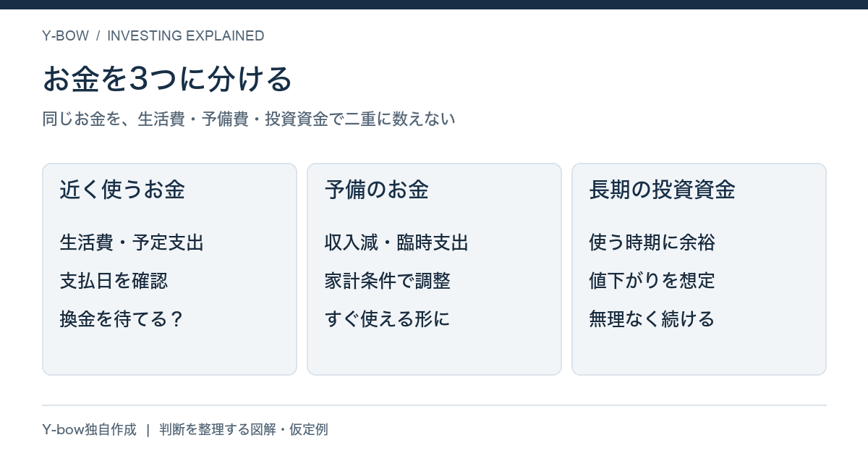Select the line 生活費・予定支出

point(132,242)
